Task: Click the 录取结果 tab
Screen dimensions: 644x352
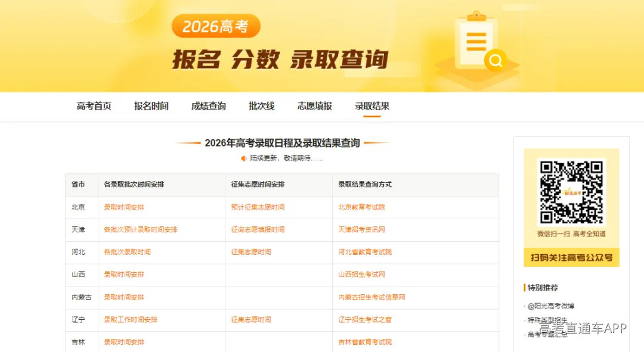Action: coord(372,106)
